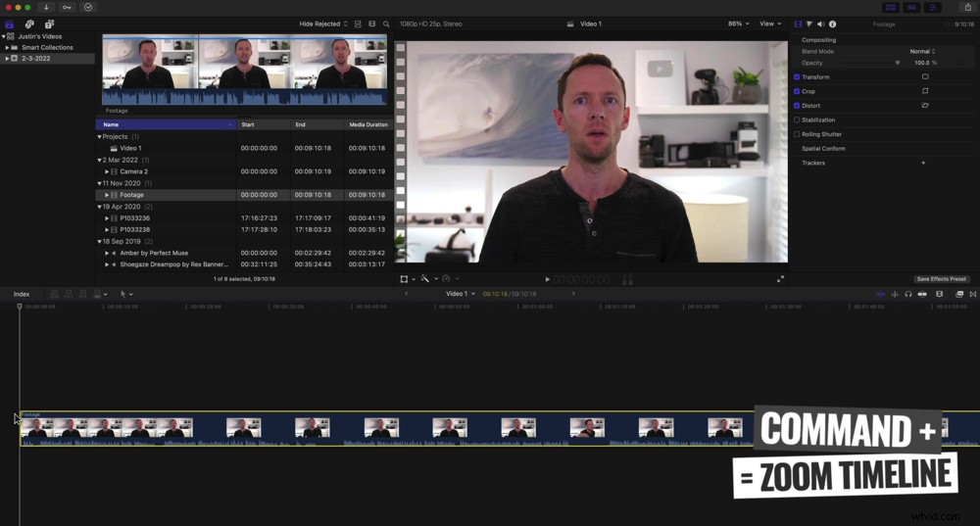Sort browser by Name column
Viewport: 980px width, 526px height.
[x=167, y=124]
